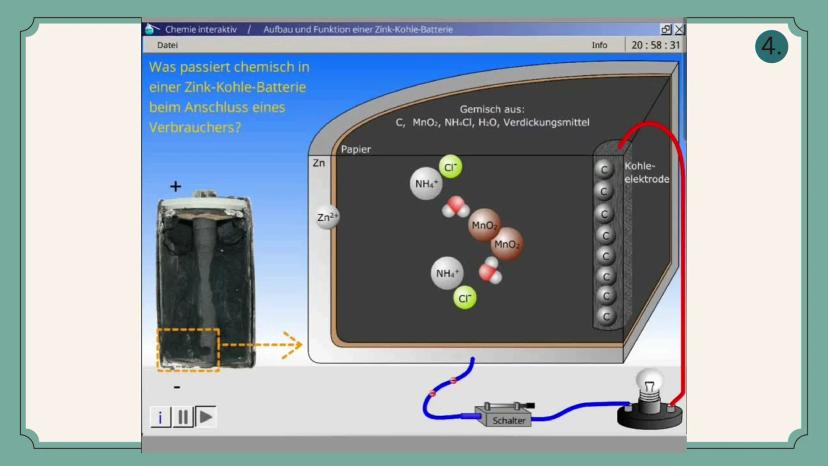The width and height of the screenshot is (828, 466).
Task: Click the Zn2+ ion sphere
Action: coord(327,217)
